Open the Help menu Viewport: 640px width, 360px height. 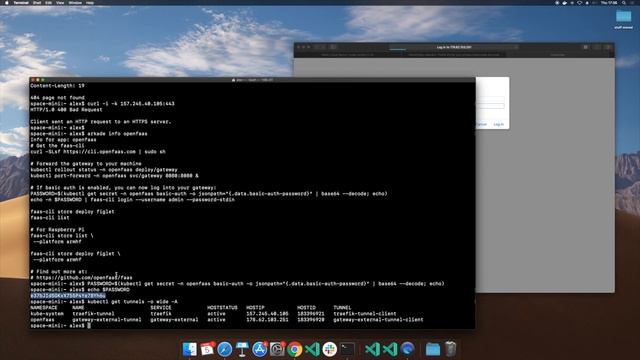[90, 2]
